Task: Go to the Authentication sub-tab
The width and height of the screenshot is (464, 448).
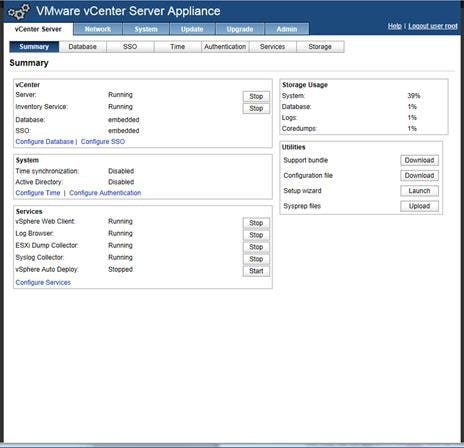Action: click(x=225, y=47)
